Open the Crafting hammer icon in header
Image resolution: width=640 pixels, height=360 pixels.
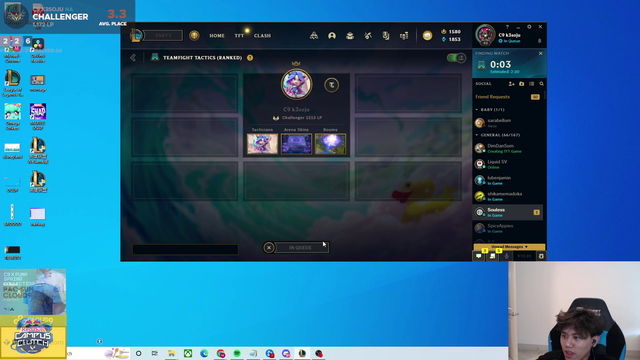click(x=368, y=36)
